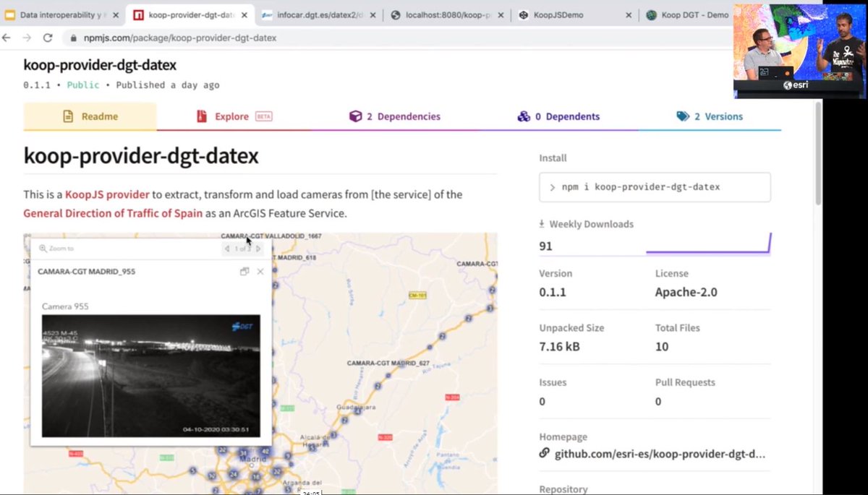Click the Pull Requests count 0
868x495 pixels.
tap(658, 401)
